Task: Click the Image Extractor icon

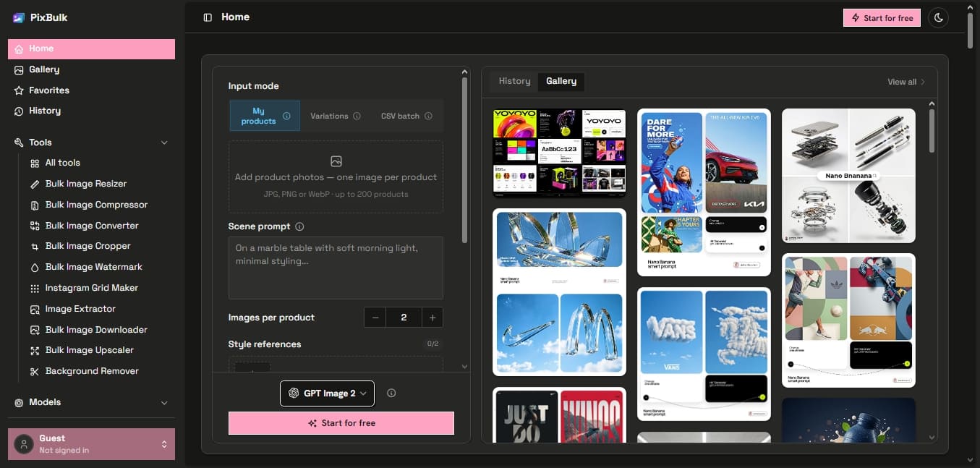Action: (35, 310)
